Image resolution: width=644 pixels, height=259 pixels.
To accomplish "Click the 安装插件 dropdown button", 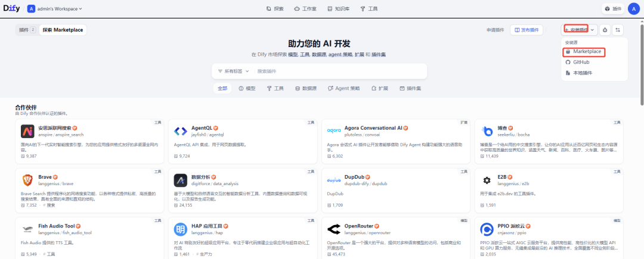I will coord(579,30).
